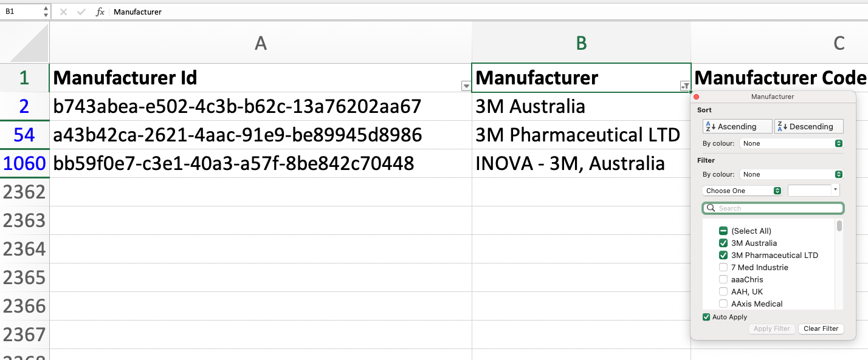This screenshot has width=868, height=360.
Task: Check AAH, UK in filter list
Action: [723, 291]
